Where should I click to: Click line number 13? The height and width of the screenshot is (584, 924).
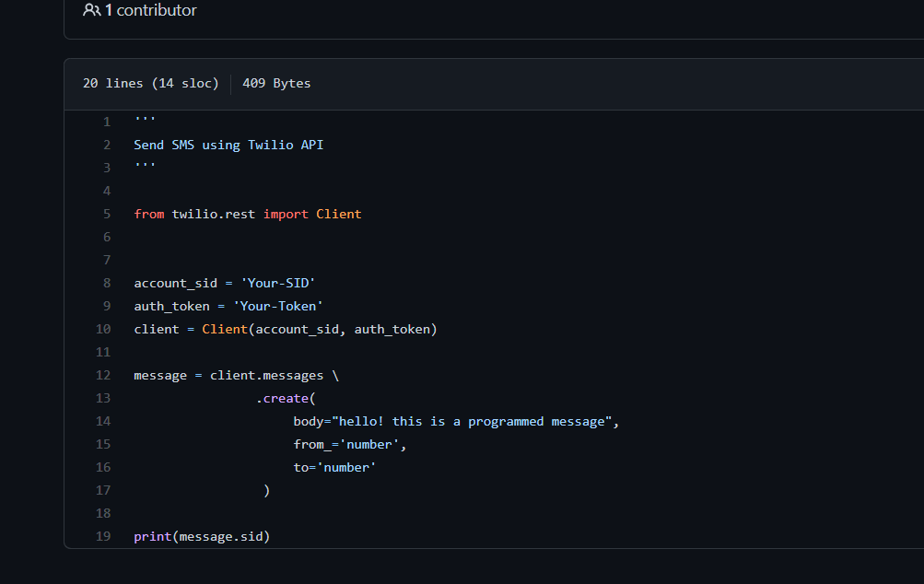coord(103,398)
